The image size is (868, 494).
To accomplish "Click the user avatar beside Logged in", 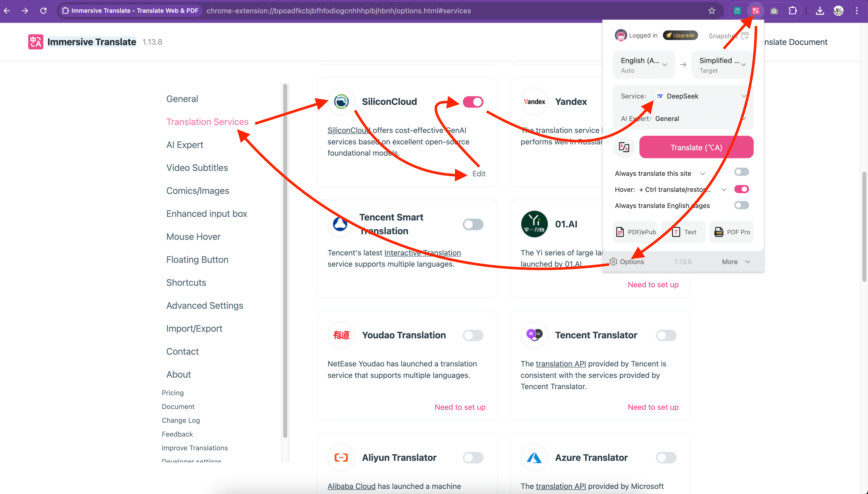I will coord(621,35).
